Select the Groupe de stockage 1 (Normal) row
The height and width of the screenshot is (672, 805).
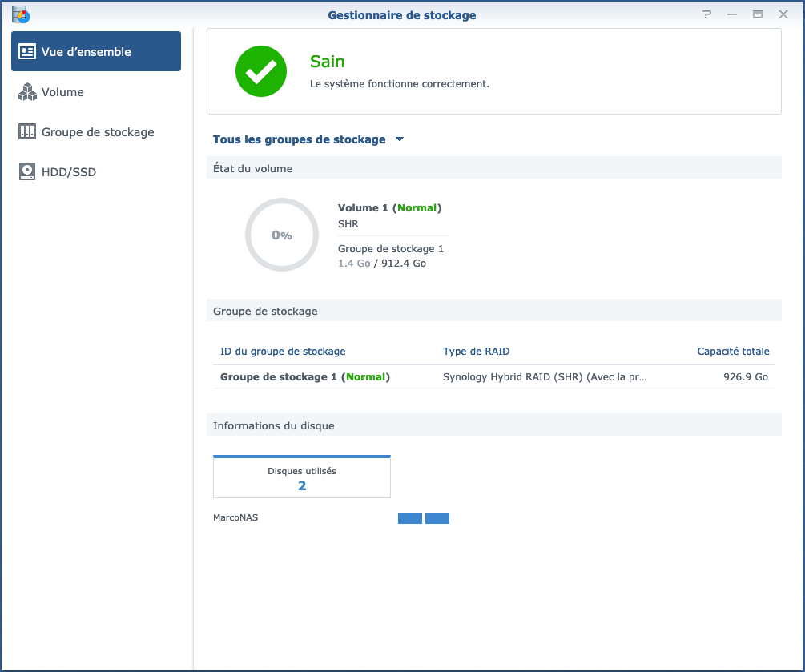pyautogui.click(x=494, y=376)
